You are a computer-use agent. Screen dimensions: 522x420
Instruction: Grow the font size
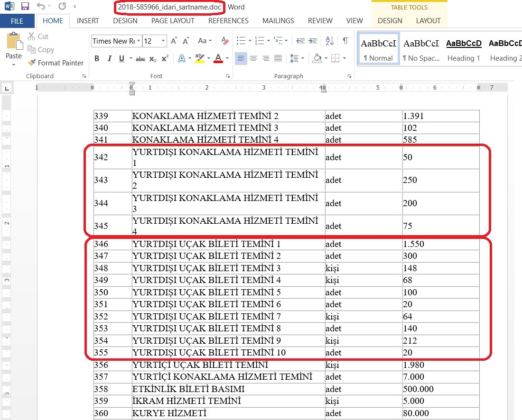(x=174, y=41)
